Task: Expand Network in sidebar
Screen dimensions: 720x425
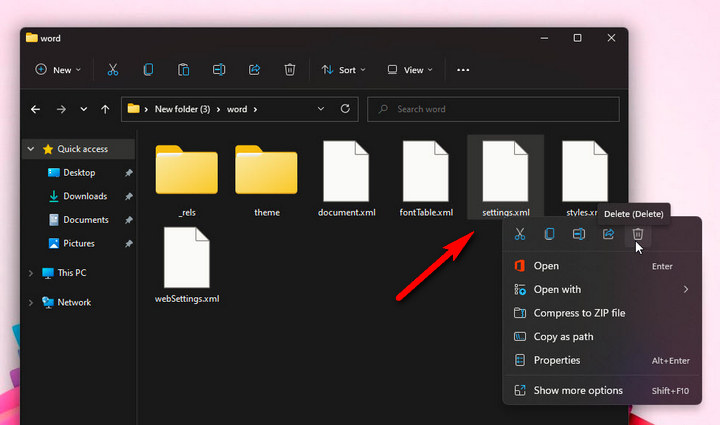Action: pyautogui.click(x=31, y=303)
